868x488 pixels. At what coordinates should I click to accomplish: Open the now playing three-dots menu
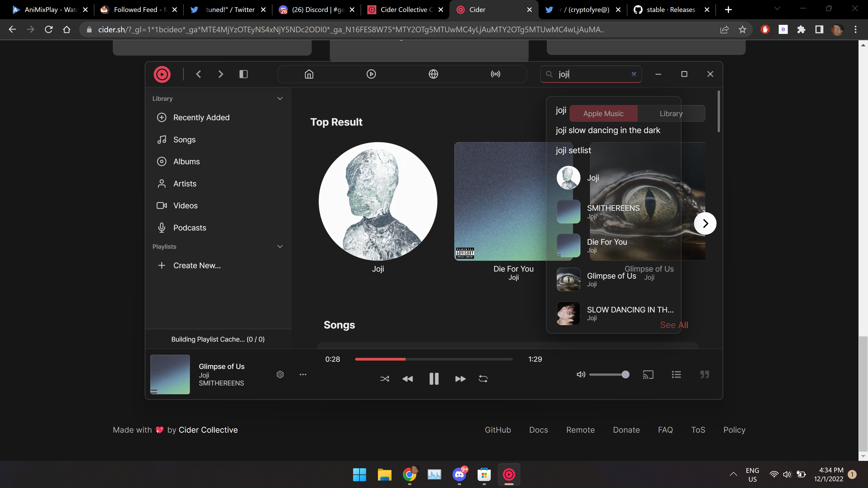tap(303, 375)
